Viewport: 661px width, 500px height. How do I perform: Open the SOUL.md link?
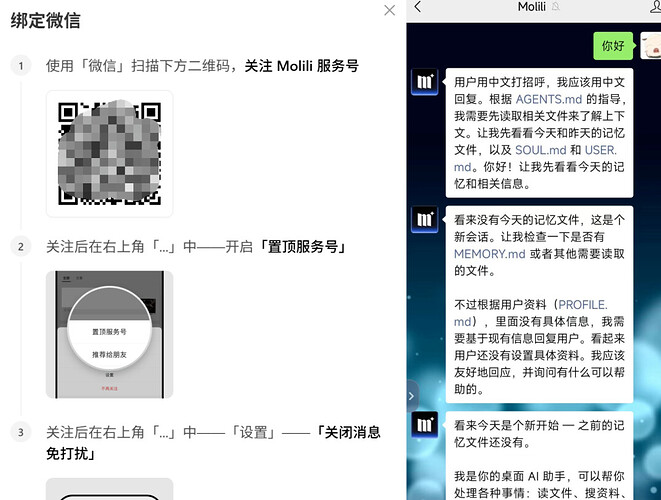pos(540,150)
